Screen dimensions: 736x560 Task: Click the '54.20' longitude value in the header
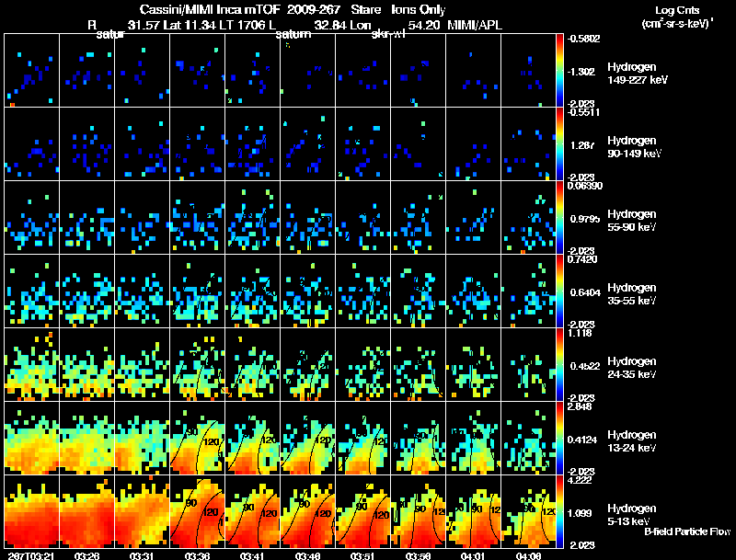[424, 25]
